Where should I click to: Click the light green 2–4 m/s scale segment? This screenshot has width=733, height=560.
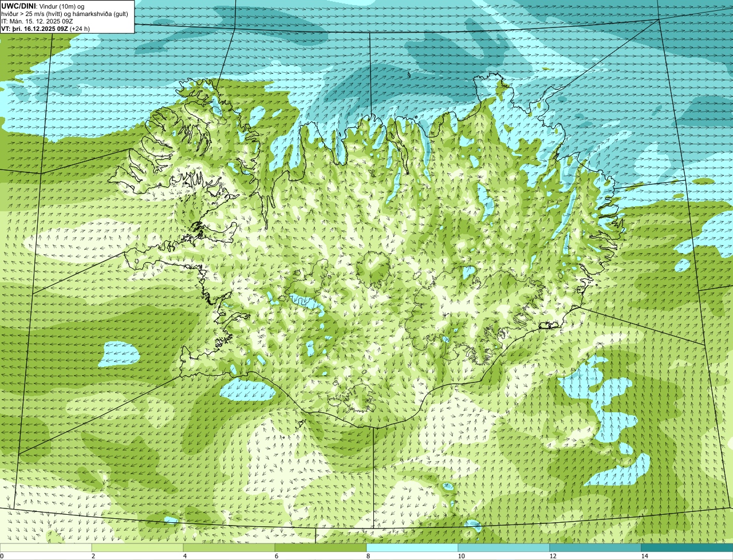click(x=137, y=547)
